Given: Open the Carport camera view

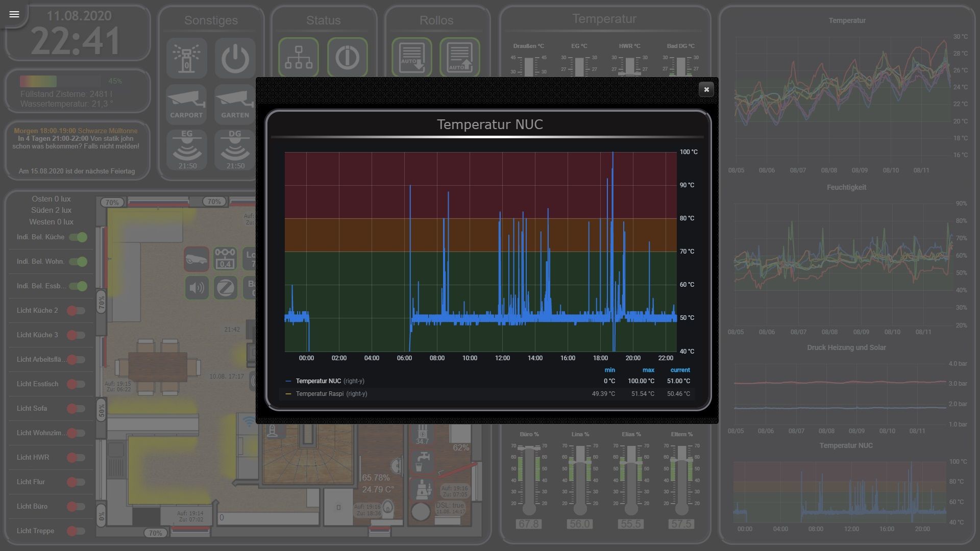Looking at the screenshot, I should (186, 104).
